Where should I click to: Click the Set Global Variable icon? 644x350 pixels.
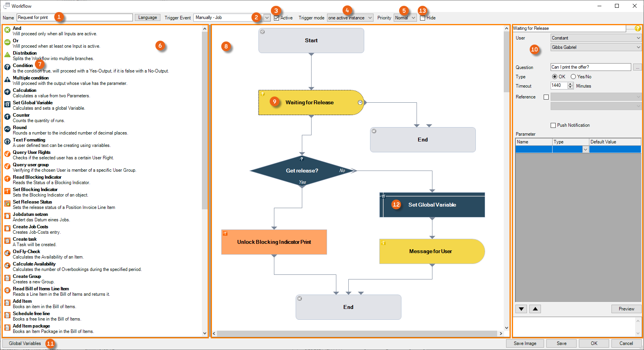[7, 104]
